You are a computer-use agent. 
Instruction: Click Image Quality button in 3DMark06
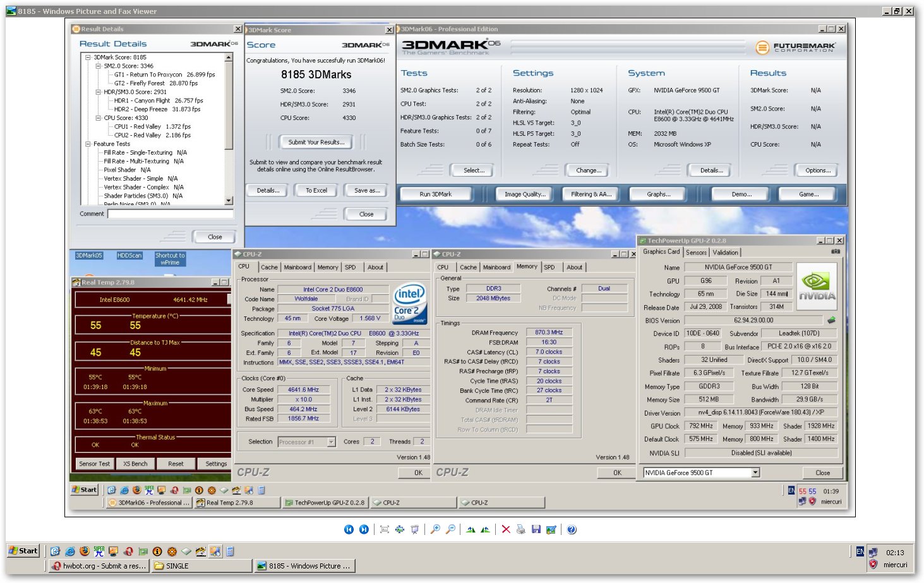tap(525, 194)
